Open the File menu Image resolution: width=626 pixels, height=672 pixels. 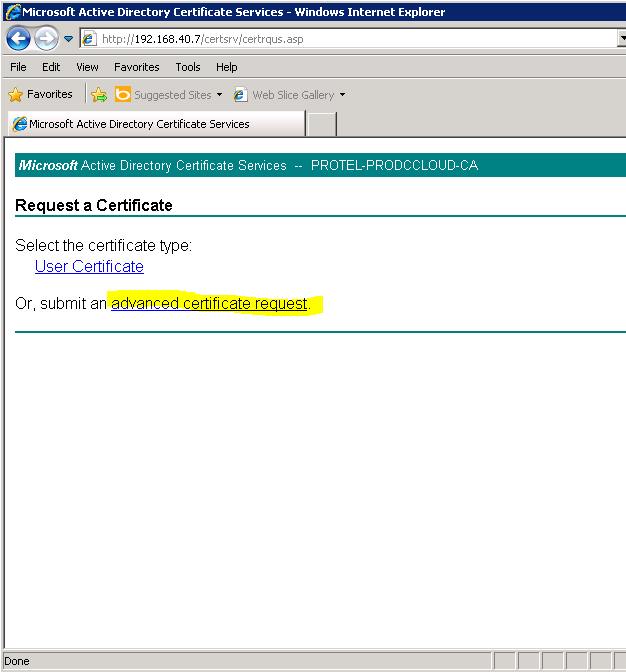pyautogui.click(x=18, y=67)
